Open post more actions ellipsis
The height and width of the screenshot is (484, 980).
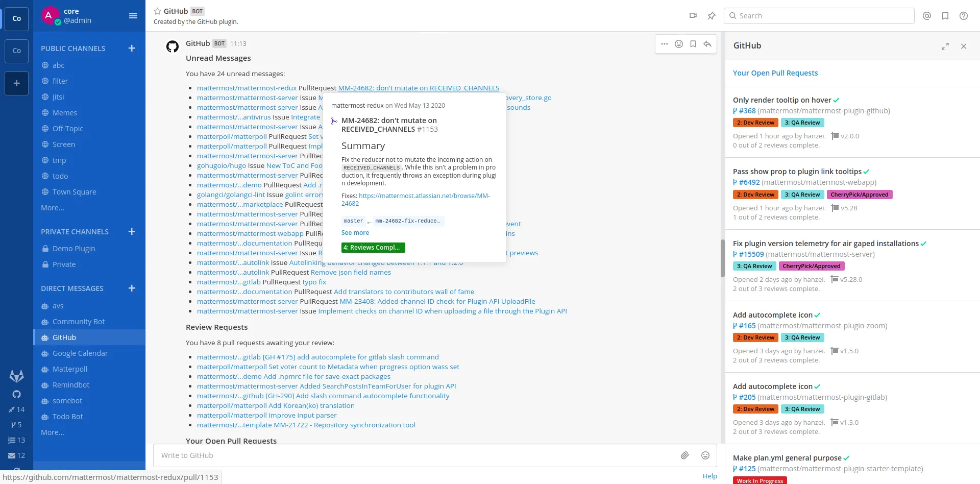pyautogui.click(x=664, y=44)
